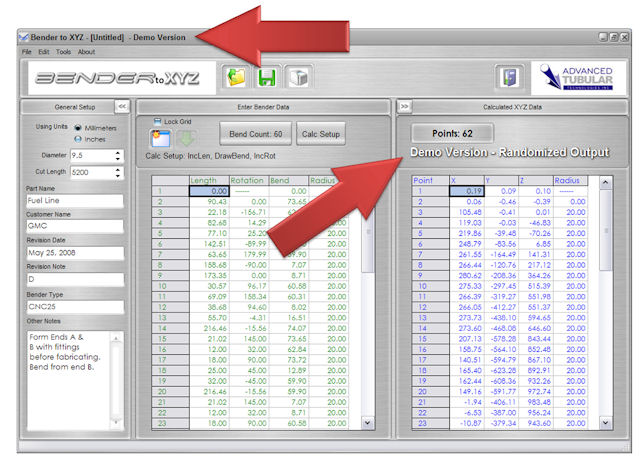Click the Part Name input field

pos(75,199)
